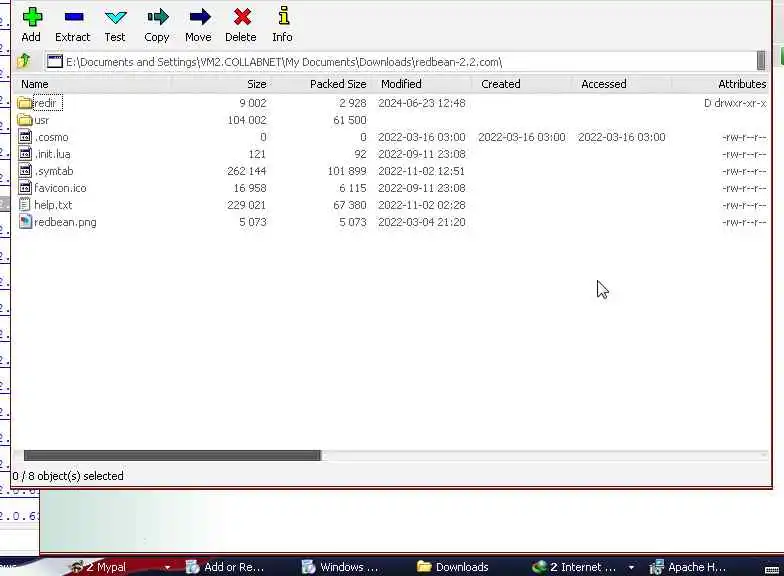
Task: Click the .symtab file icon
Action: 25,170
